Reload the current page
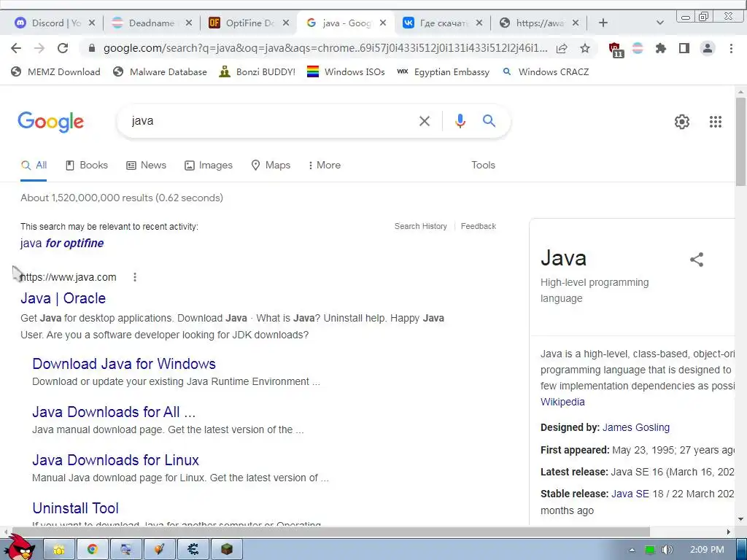The height and width of the screenshot is (560, 747). [x=63, y=48]
